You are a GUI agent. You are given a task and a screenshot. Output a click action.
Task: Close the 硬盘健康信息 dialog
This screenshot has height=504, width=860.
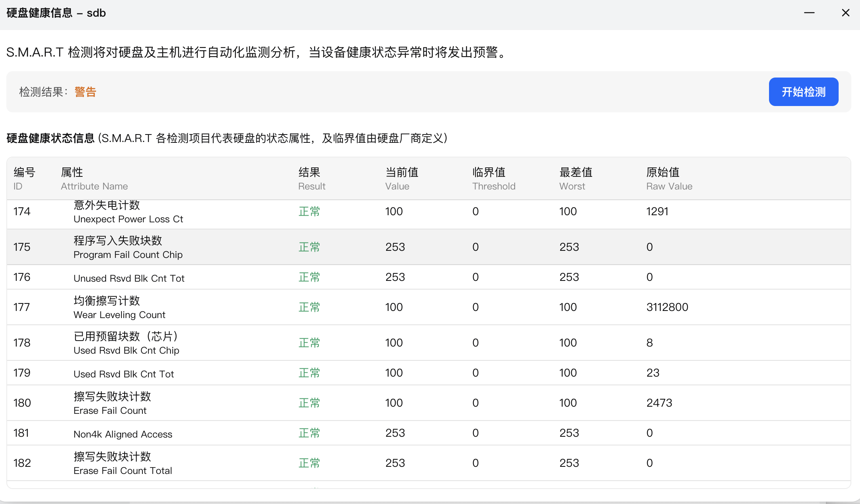845,13
